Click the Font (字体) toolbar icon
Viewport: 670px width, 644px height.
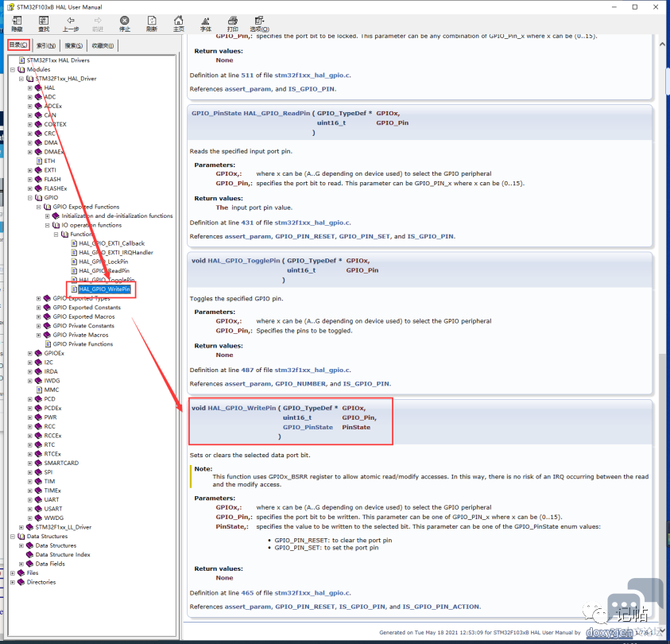[x=206, y=24]
